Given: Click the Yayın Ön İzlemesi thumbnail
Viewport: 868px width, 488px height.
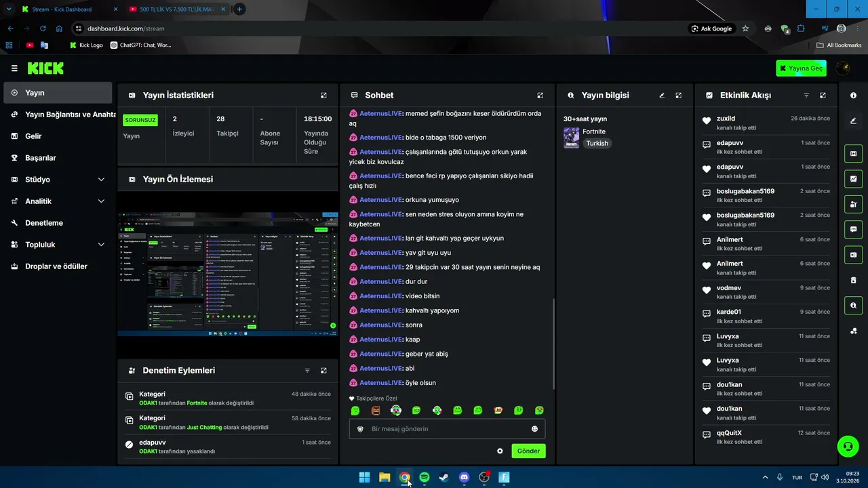Looking at the screenshot, I should (228, 274).
